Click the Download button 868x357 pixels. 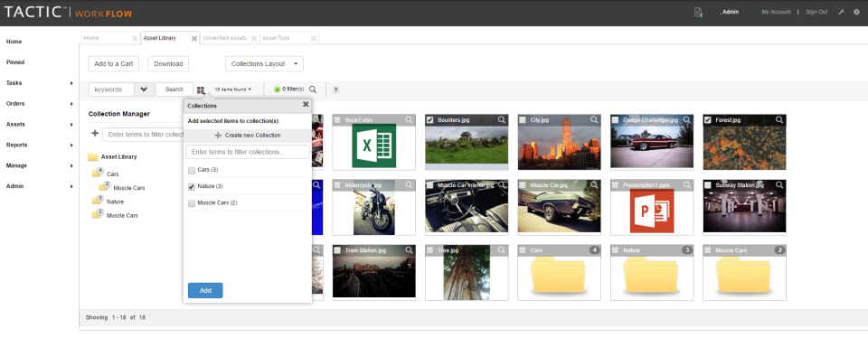[x=168, y=63]
